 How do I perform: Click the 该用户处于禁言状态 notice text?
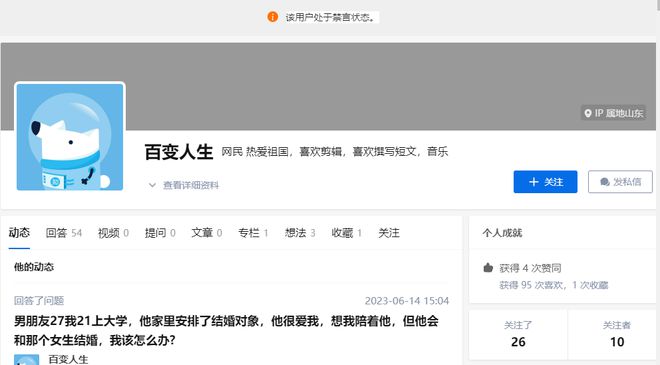330,17
